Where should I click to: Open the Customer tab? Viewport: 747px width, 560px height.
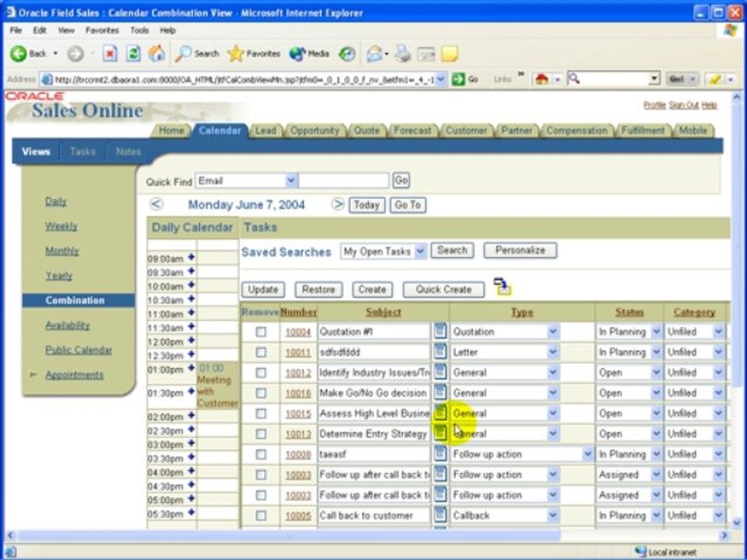tap(466, 131)
